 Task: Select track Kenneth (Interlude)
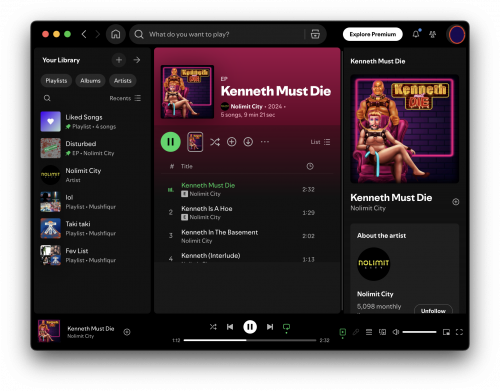pyautogui.click(x=247, y=257)
